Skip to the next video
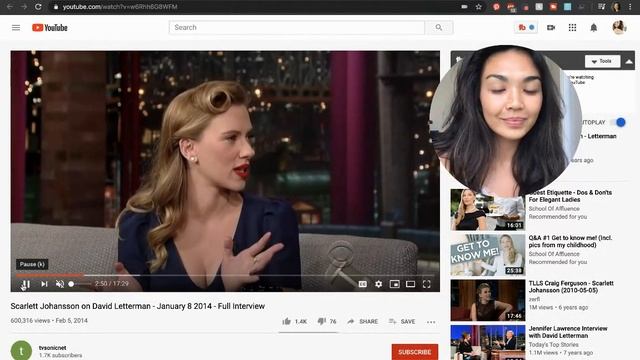The height and width of the screenshot is (360, 640). [x=44, y=284]
